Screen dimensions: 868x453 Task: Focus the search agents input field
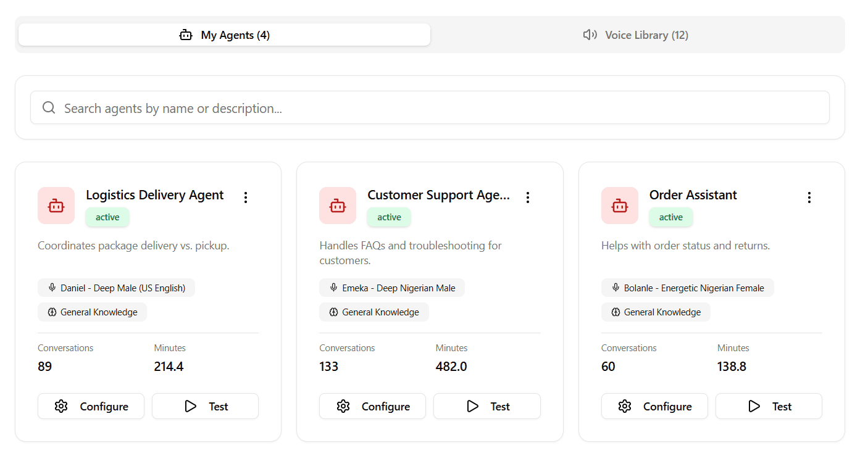(432, 108)
